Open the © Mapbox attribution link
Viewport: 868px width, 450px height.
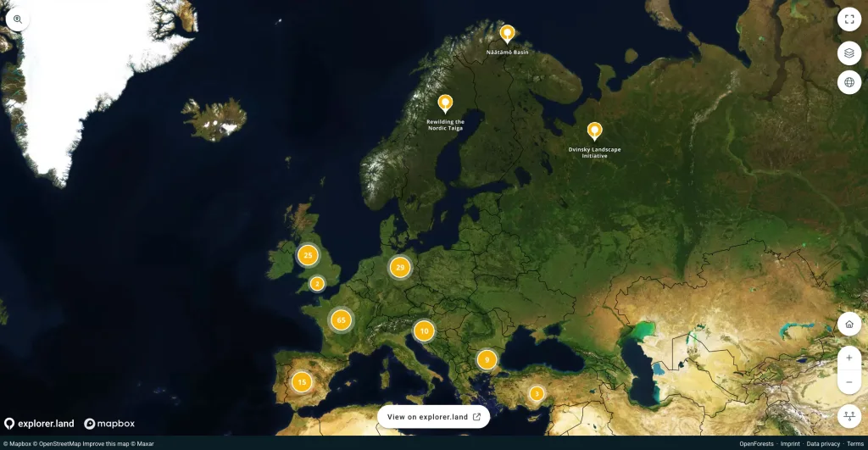(17, 443)
